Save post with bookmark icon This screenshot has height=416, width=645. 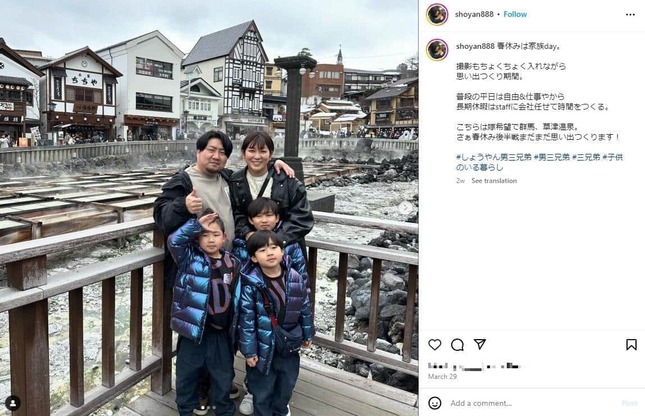coord(631,344)
